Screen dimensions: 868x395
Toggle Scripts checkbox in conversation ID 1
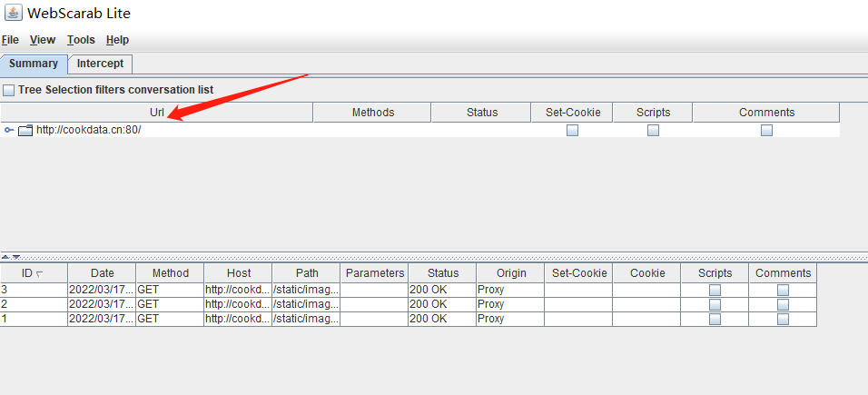tap(715, 319)
